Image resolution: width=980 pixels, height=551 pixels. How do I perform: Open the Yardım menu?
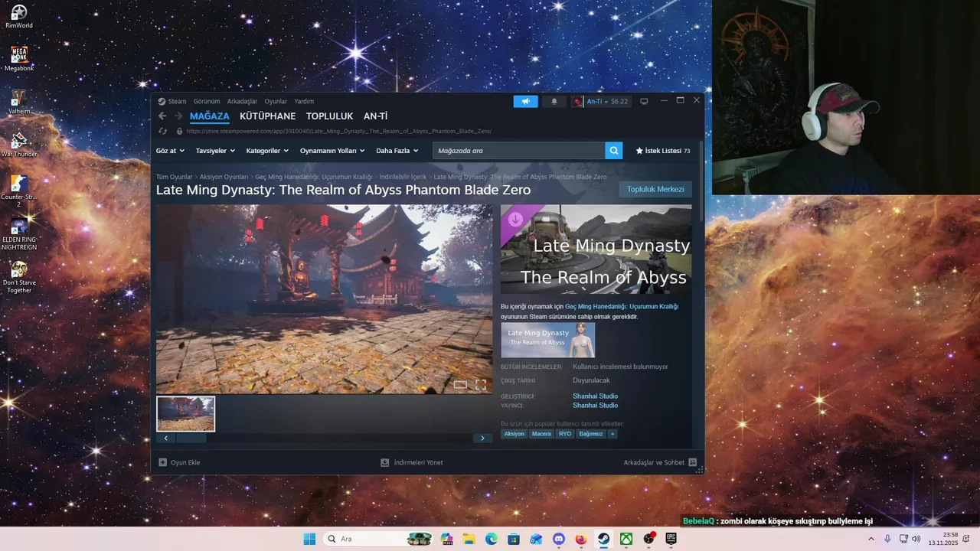[x=304, y=101]
